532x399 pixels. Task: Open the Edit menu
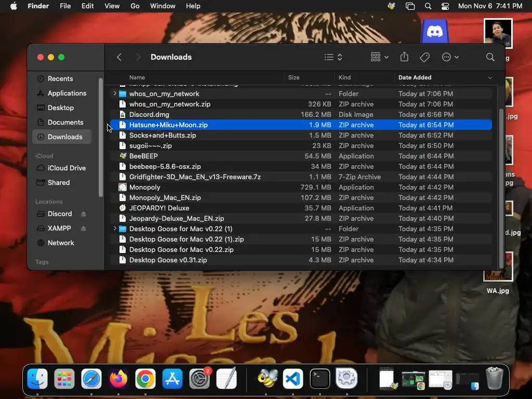87,6
